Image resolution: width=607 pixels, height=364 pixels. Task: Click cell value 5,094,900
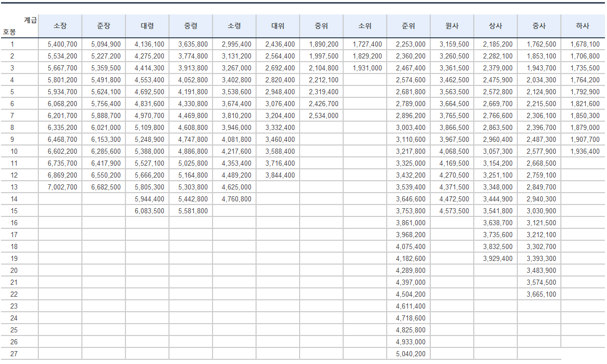[106, 45]
